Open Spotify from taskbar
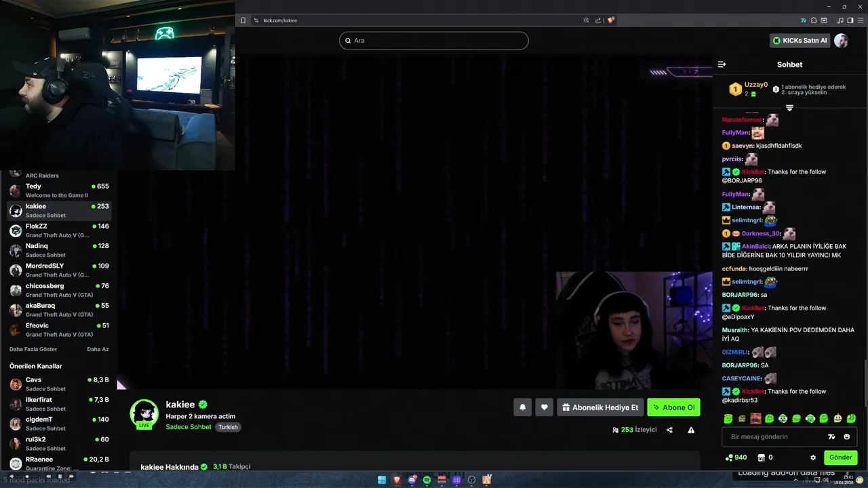 427,480
